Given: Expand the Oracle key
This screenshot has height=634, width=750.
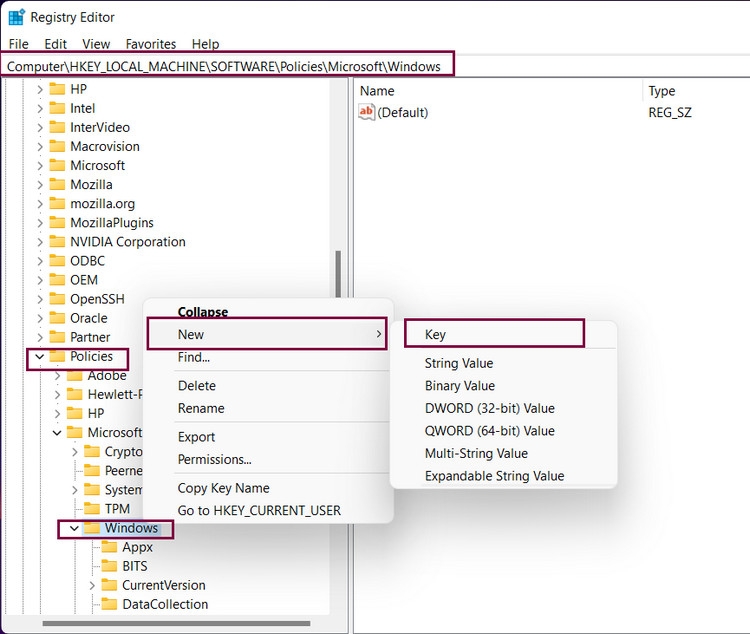Looking at the screenshot, I should [40, 319].
